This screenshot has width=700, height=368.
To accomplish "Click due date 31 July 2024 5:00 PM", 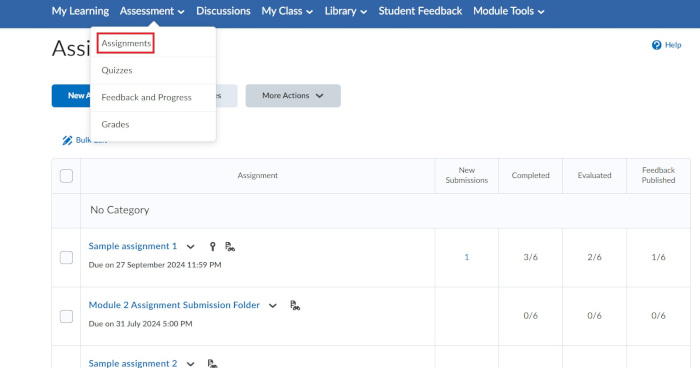I will pyautogui.click(x=141, y=324).
